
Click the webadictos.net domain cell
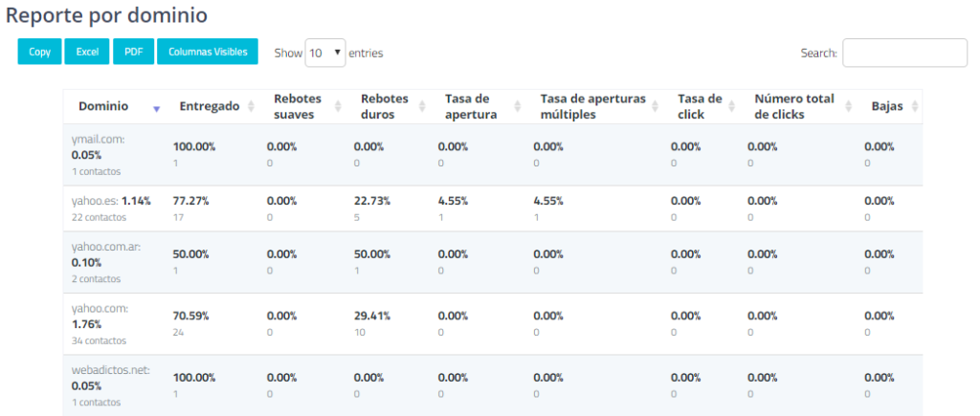111,370
